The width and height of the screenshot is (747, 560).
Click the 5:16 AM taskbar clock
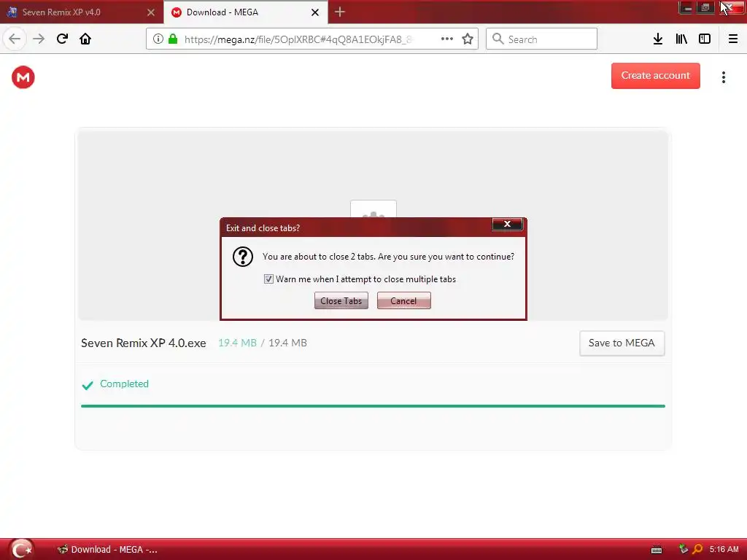tap(724, 550)
